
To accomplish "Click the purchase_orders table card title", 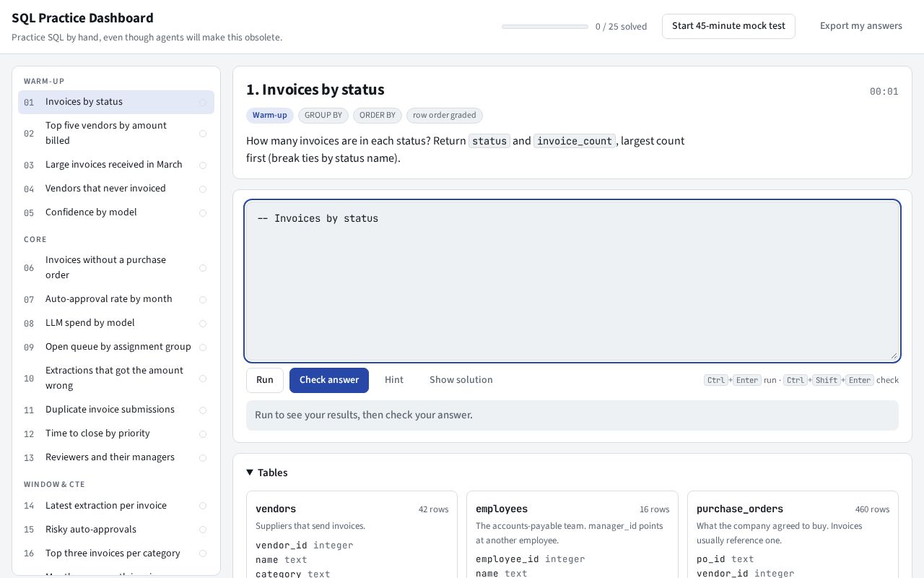I will point(740,509).
